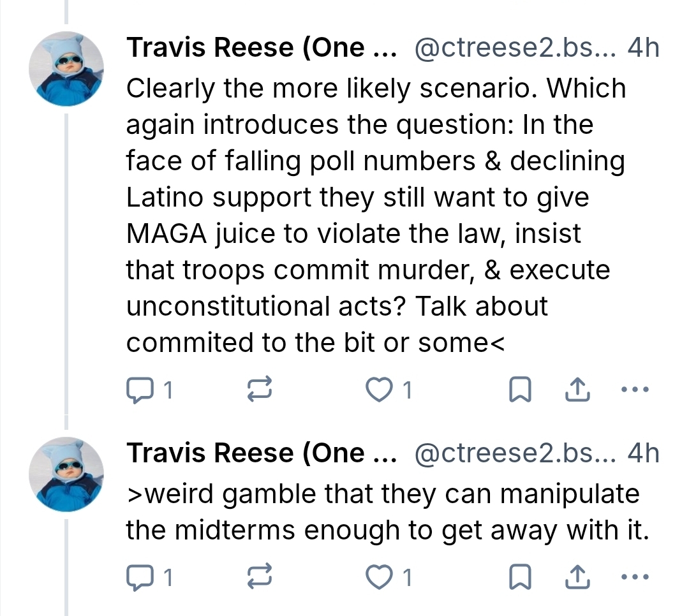Repost the 'weird gamble' midterms post
This screenshot has width=689, height=616.
(x=260, y=578)
